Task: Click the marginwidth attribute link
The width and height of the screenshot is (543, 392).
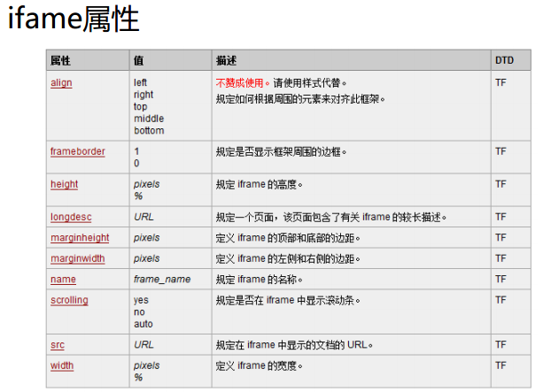Action: point(78,258)
